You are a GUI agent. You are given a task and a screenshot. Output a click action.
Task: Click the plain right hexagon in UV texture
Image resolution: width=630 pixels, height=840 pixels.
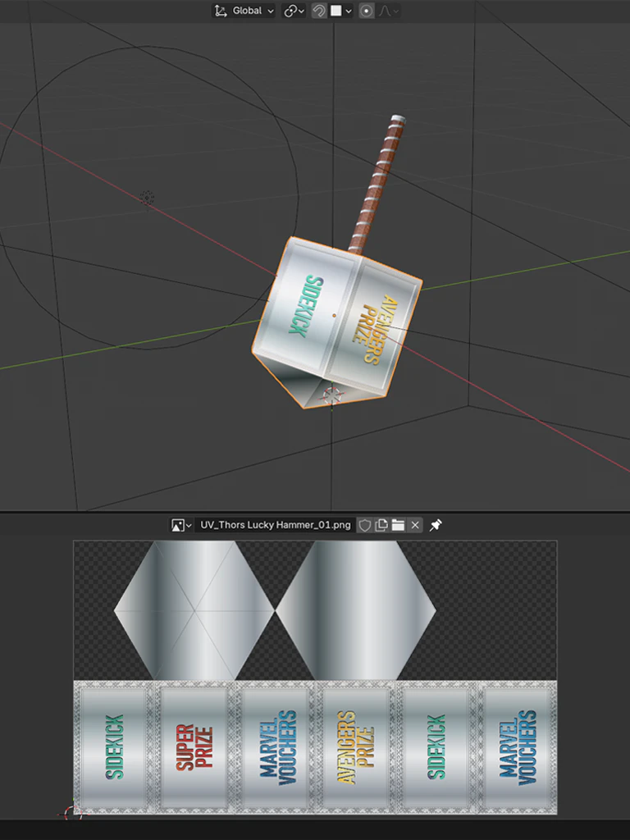pos(356,610)
